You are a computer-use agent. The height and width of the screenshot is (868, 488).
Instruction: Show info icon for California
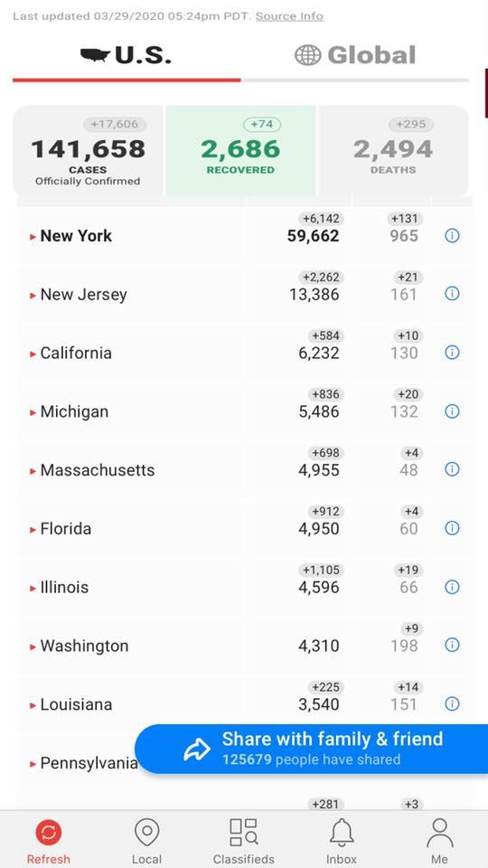[x=452, y=353]
